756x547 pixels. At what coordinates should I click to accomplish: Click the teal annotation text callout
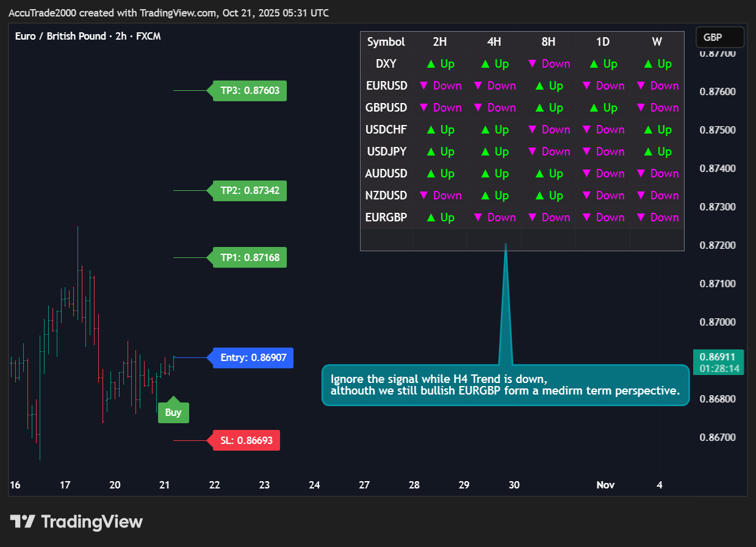505,385
